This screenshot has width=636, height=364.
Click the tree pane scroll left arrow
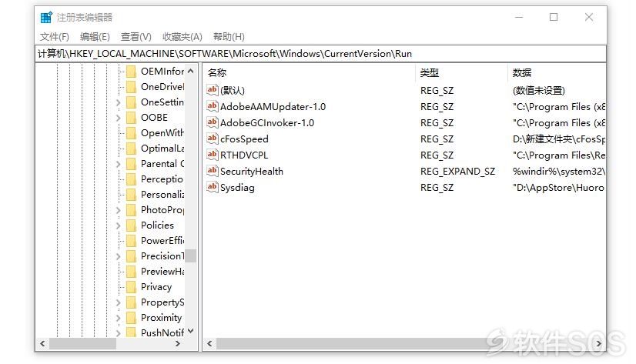click(42, 344)
